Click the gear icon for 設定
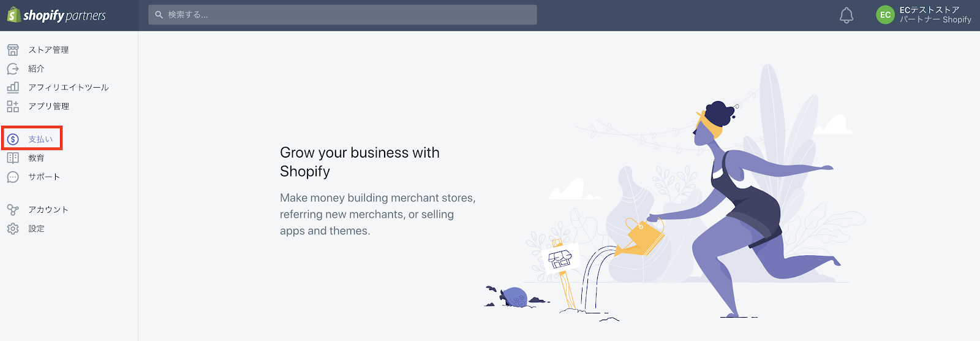The width and height of the screenshot is (980, 341). pyautogui.click(x=13, y=229)
